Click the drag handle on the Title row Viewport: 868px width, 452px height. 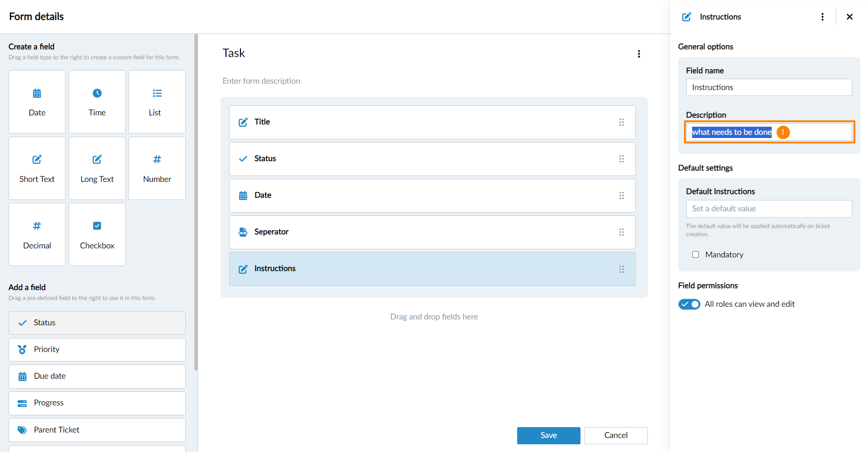621,122
